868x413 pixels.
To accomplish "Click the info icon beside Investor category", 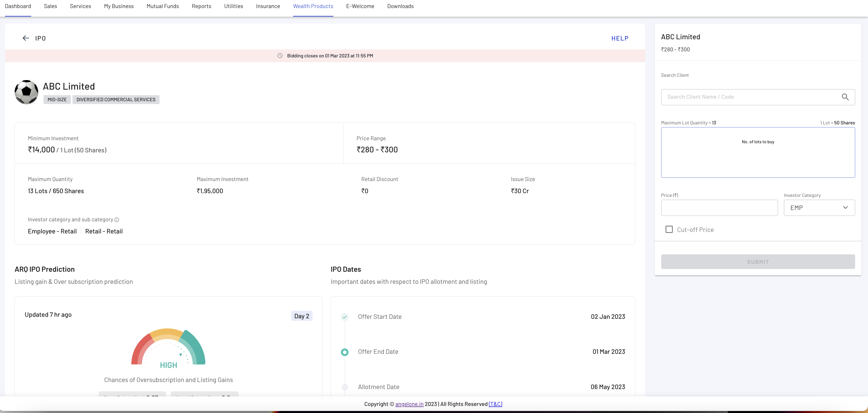I will tap(116, 220).
